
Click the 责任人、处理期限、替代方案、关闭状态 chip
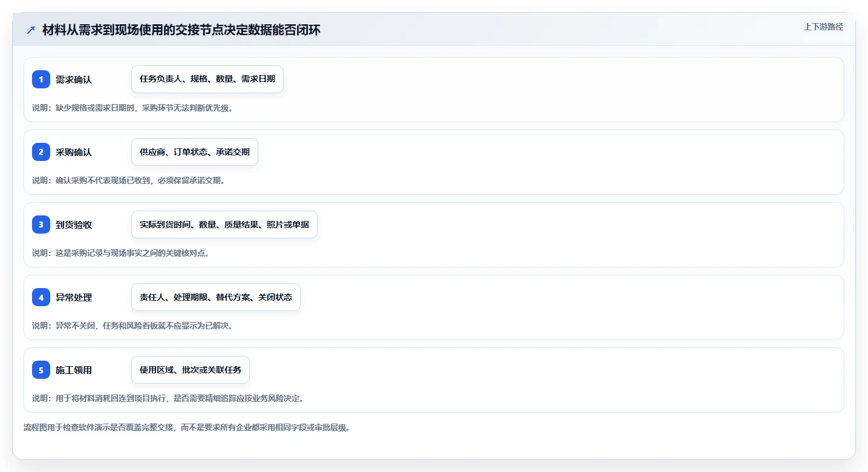216,297
